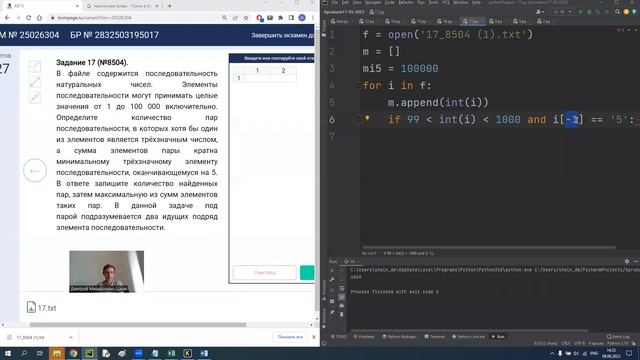Open the Excel icon on taskbar
The image size is (640, 360).
[x=171, y=353]
